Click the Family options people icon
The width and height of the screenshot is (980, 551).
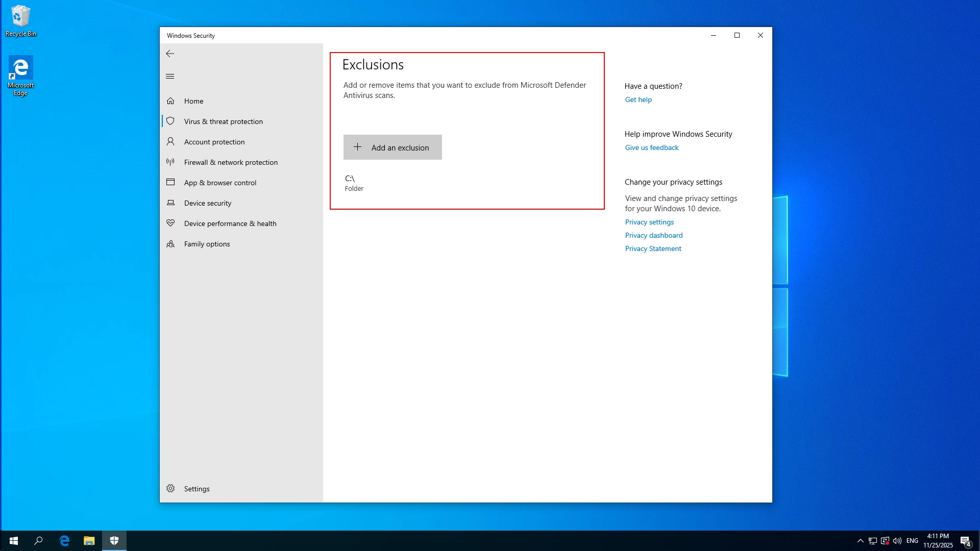[170, 244]
